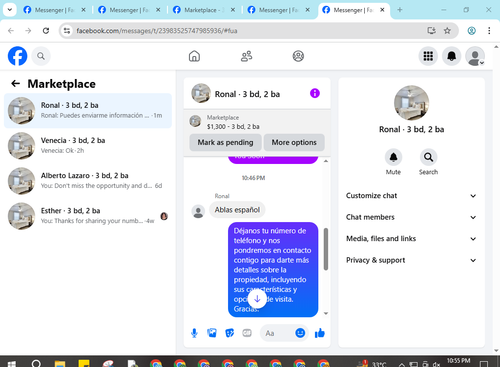This screenshot has height=367, width=500.
Task: Open the Chrome profile icon
Action: pyautogui.click(x=471, y=31)
